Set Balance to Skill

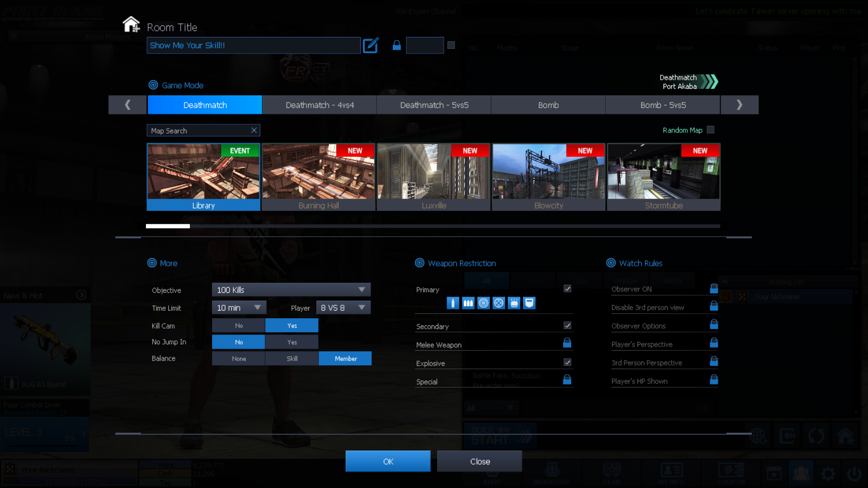(x=292, y=358)
